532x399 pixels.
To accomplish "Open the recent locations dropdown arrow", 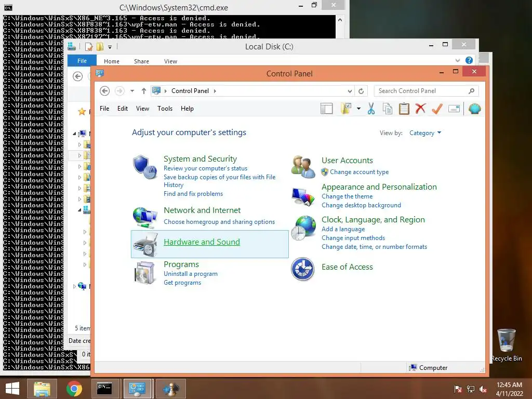I will [132, 91].
